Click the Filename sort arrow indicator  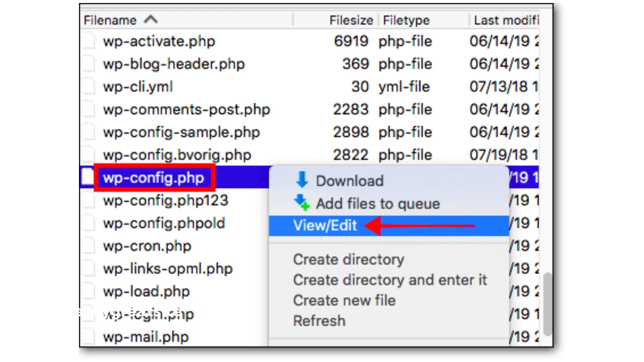coord(150,20)
